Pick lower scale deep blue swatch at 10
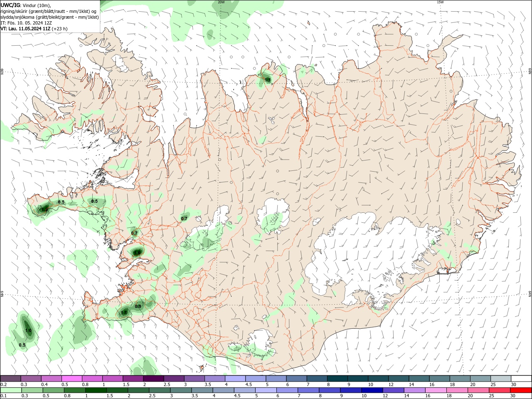The image size is (532, 399). (372, 390)
